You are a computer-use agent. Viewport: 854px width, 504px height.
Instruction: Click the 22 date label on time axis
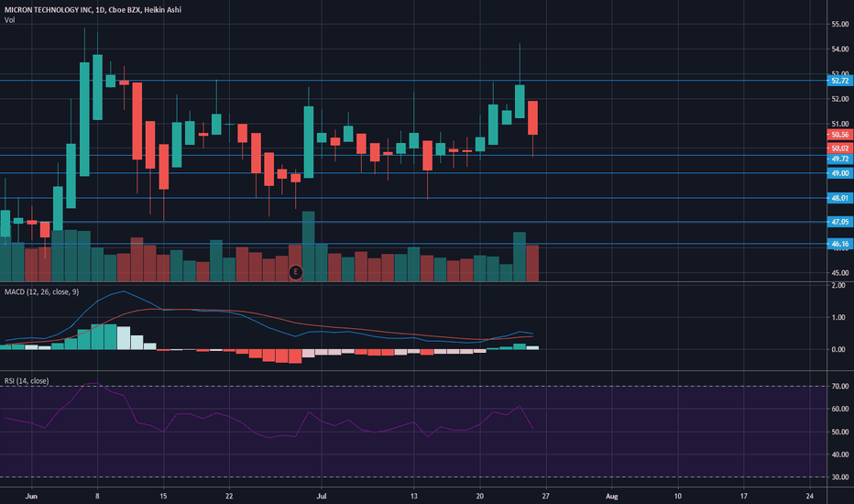(229, 497)
